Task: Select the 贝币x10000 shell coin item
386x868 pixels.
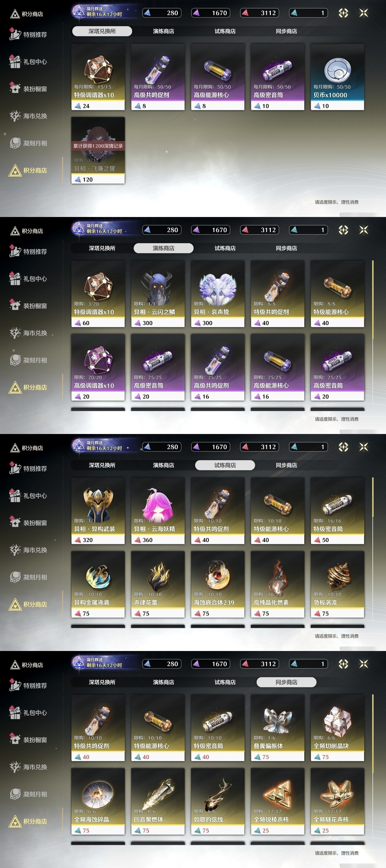Action: click(337, 77)
